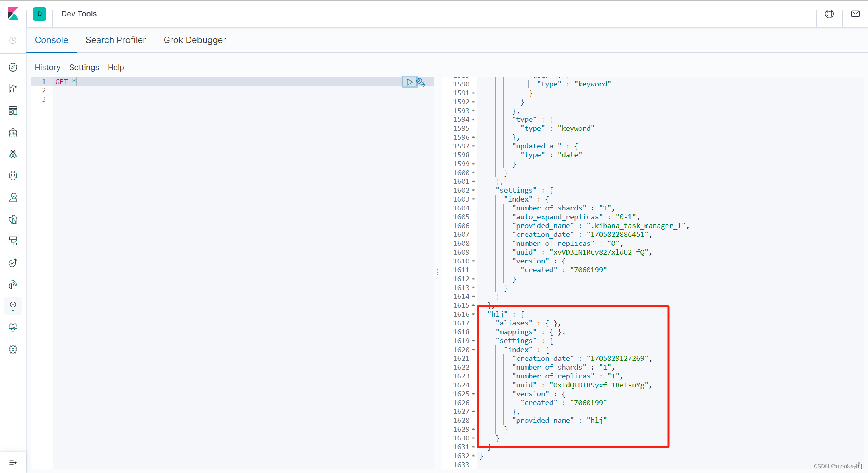The width and height of the screenshot is (868, 473).
Task: Open the console Settings link
Action: pyautogui.click(x=84, y=68)
